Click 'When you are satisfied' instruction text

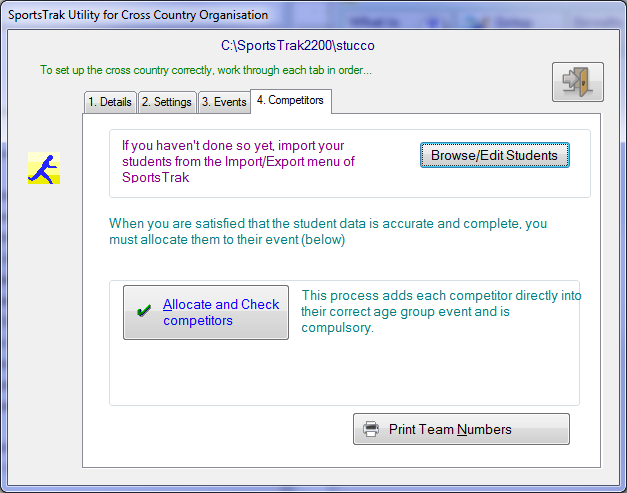tap(328, 231)
